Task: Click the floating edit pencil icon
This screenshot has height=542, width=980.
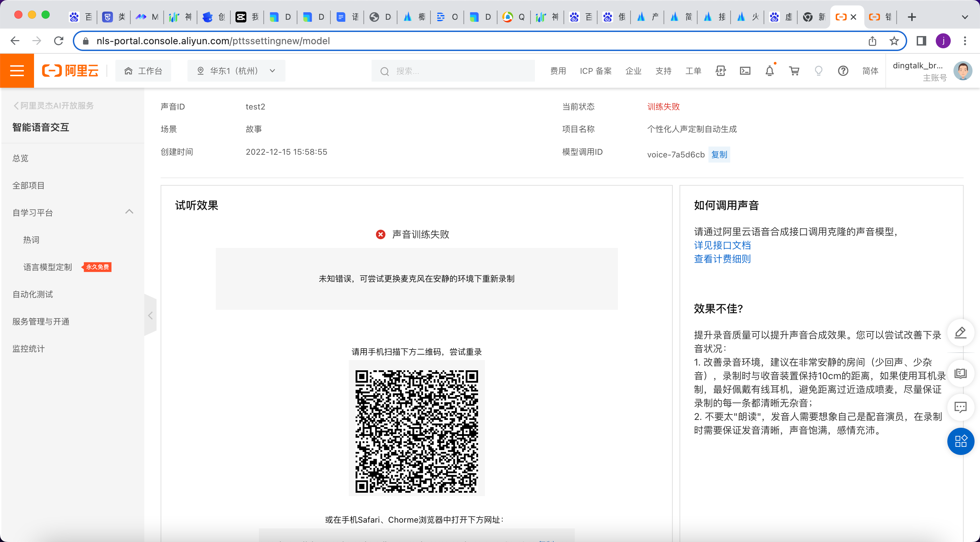Action: click(960, 333)
